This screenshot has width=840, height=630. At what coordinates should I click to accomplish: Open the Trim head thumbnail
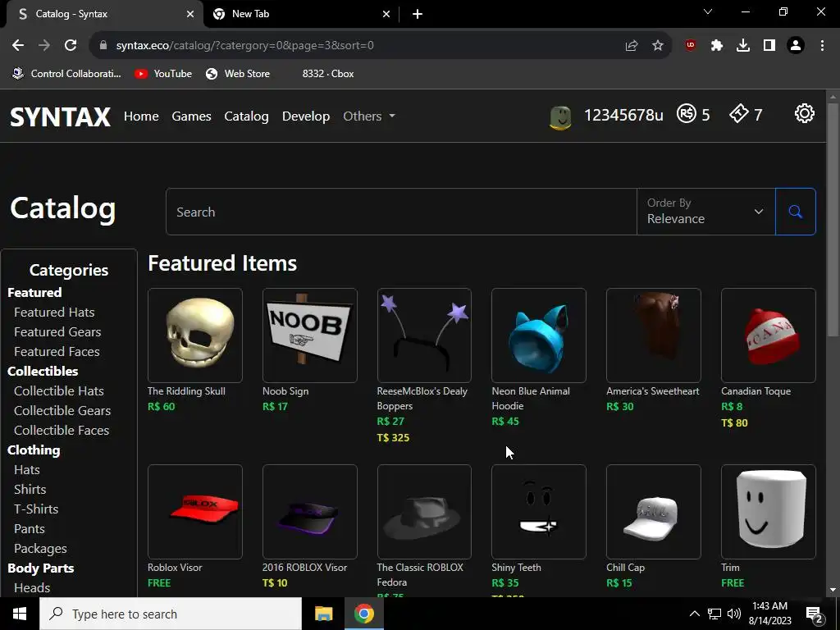tap(768, 512)
